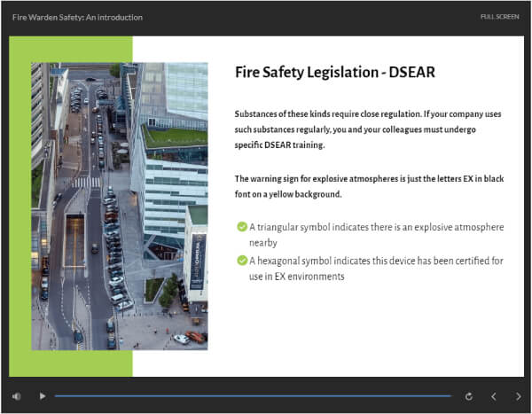Click the blue playback progress bar
Screen dimensions: 532x414
(x=253, y=396)
